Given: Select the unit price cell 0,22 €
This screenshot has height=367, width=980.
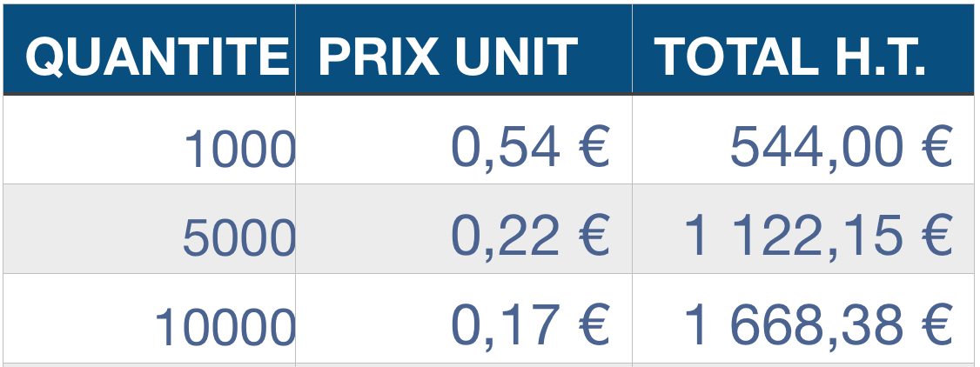Looking at the screenshot, I should pyautogui.click(x=530, y=237).
